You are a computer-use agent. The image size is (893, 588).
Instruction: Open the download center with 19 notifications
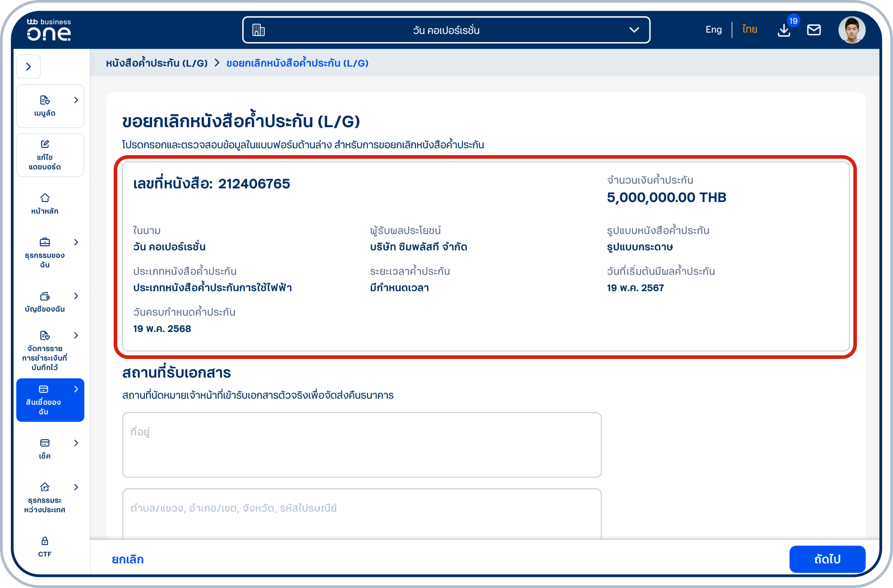point(784,31)
